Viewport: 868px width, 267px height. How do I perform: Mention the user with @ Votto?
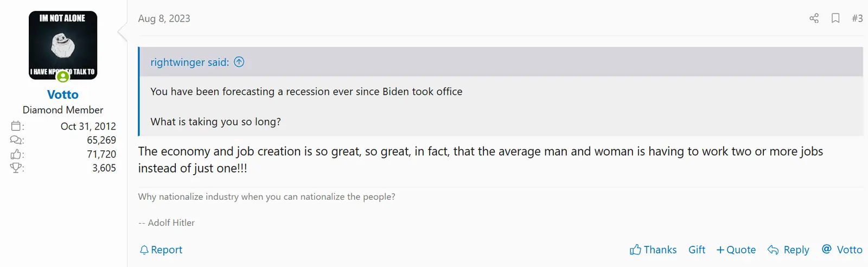[842, 250]
